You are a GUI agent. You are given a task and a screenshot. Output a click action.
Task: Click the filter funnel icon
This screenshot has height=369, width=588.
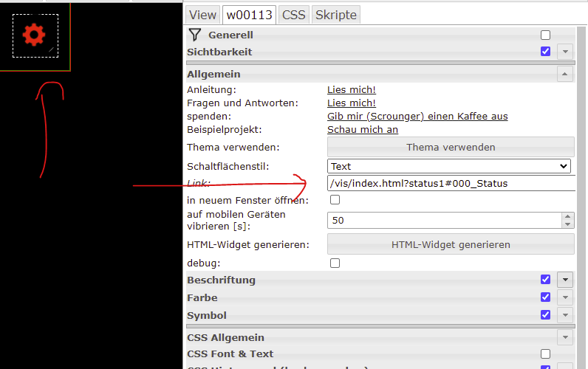[194, 35]
